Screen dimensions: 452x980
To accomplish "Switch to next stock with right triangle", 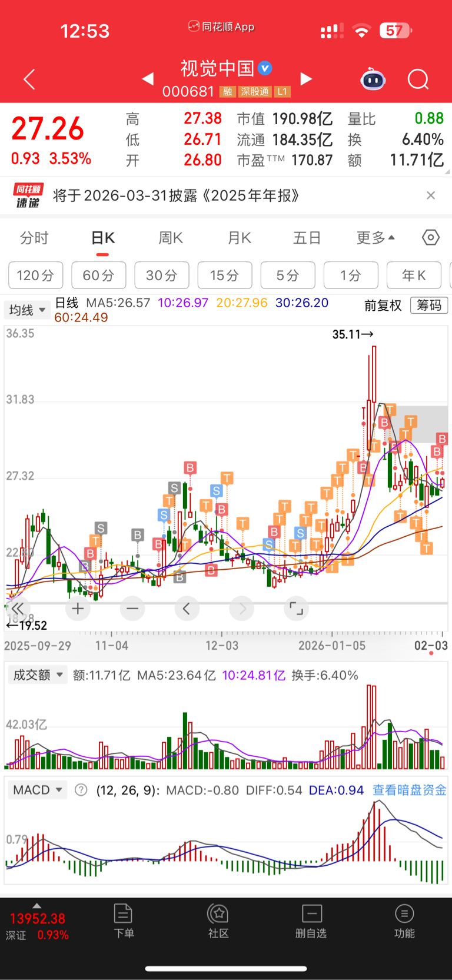I will 305,79.
